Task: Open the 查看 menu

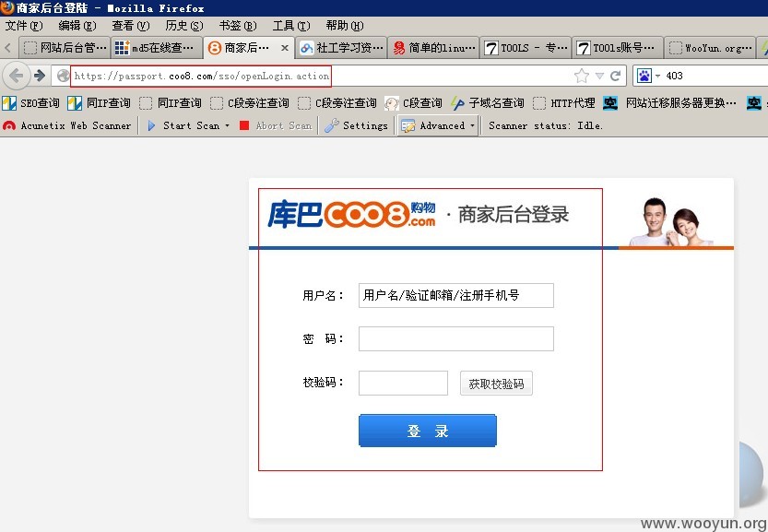Action: (x=130, y=26)
